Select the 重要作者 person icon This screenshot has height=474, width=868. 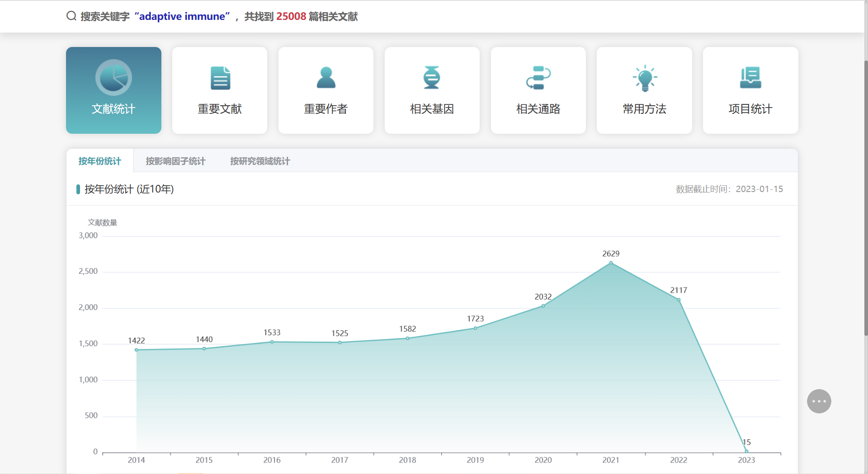tap(326, 78)
